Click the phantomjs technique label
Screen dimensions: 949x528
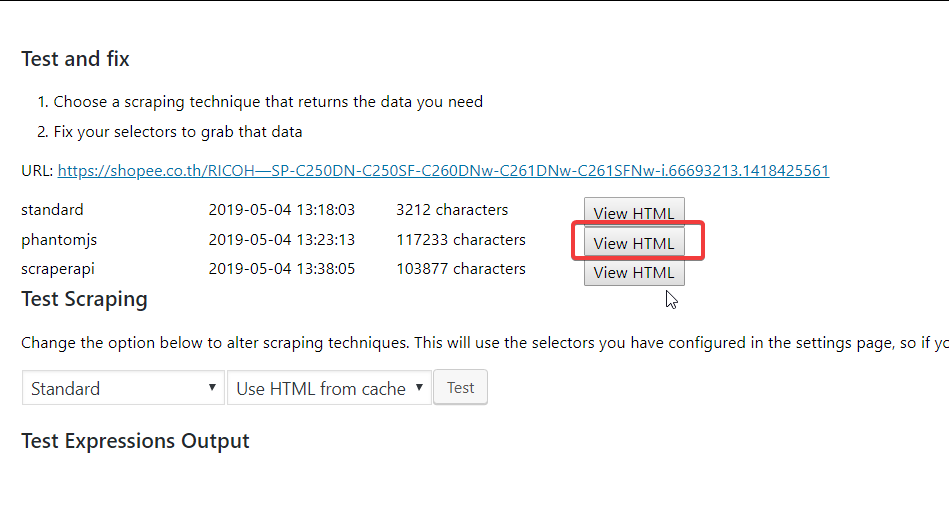click(x=59, y=240)
